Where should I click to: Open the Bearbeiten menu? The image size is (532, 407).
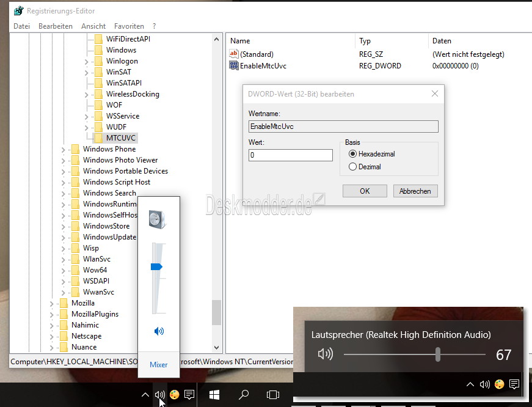click(x=56, y=26)
